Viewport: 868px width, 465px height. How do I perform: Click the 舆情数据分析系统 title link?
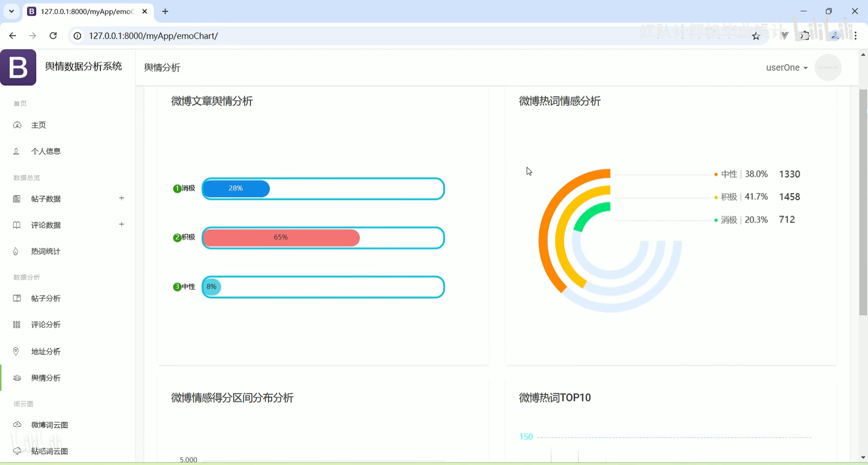[83, 66]
